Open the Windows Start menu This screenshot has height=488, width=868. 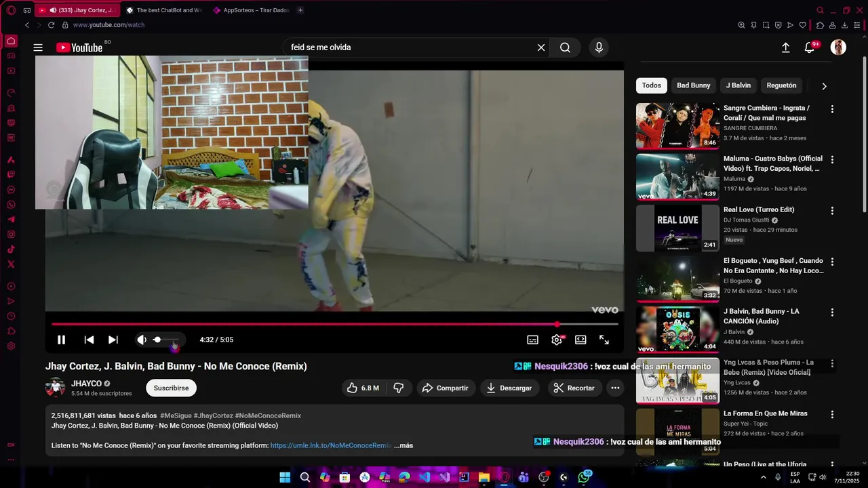click(x=285, y=477)
